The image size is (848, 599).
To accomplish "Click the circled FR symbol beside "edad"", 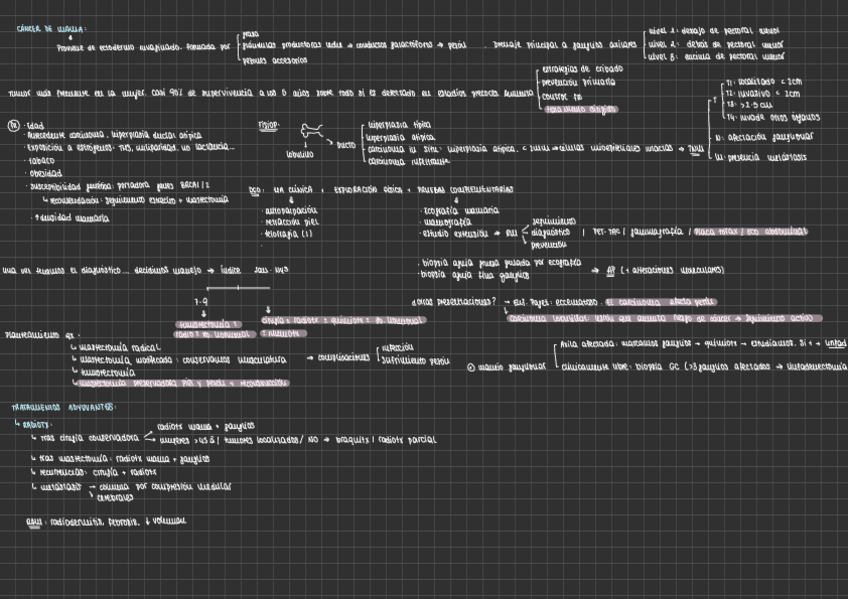I will pos(12,126).
